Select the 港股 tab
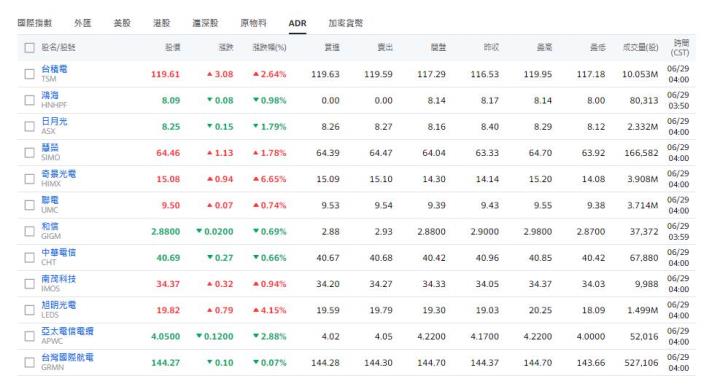Viewport: 720px width, 389px height. (x=162, y=23)
